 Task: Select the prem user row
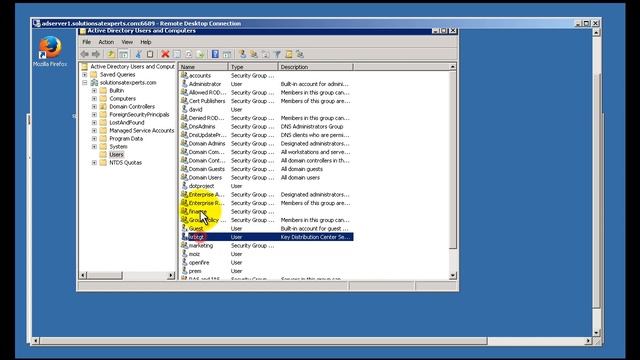click(x=266, y=271)
